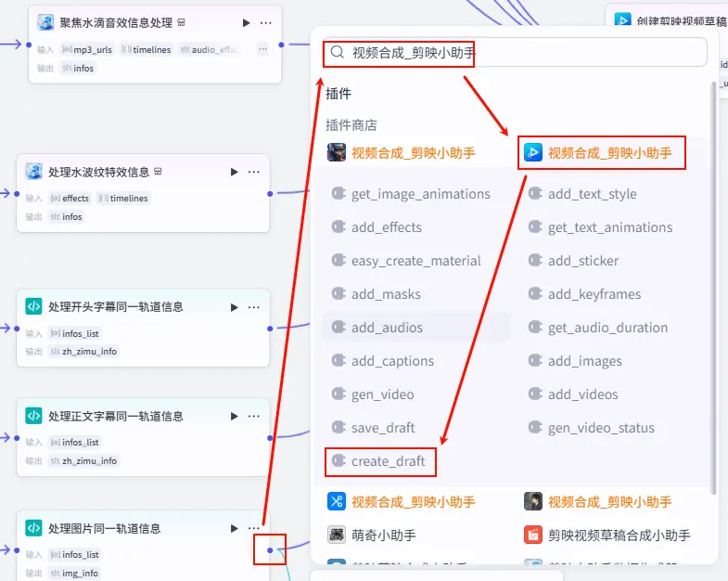Screen dimensions: 728x581
Task: Click output port of 处理开头字幕同一轨道信息 node
Action: point(270,329)
